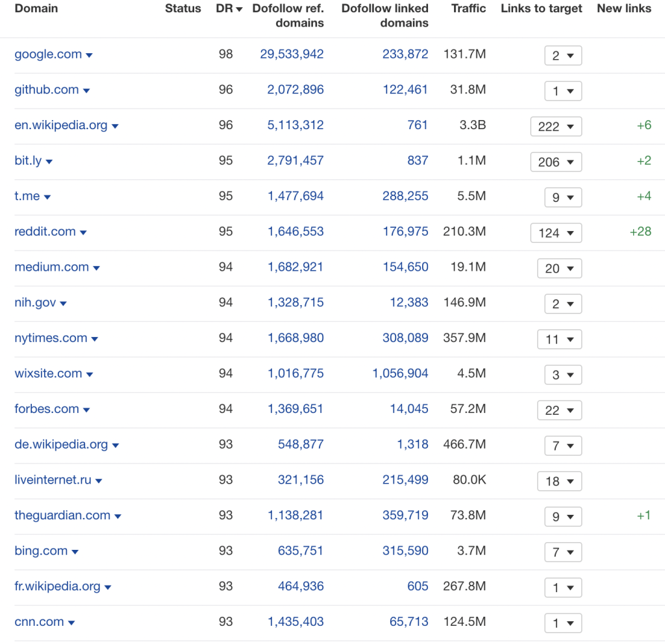Open links-to-target dropdown in github.com row
This screenshot has width=665, height=644.
tap(563, 91)
